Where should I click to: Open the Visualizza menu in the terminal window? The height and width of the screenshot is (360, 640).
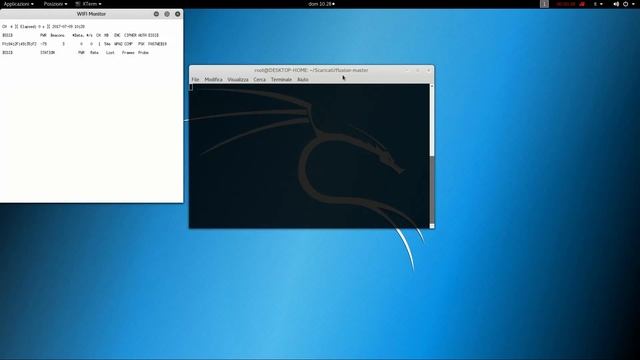[x=238, y=80]
